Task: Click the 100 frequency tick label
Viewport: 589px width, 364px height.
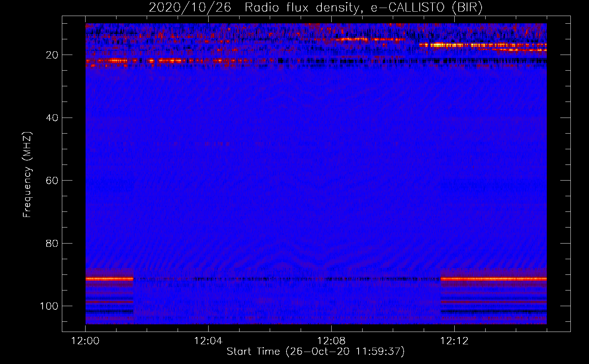Action: tap(49, 306)
